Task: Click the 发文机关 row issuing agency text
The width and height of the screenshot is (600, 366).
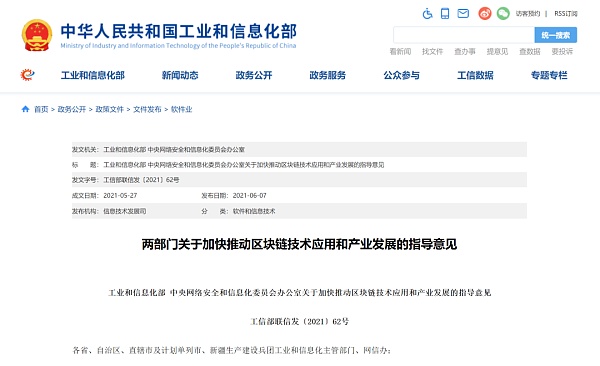Action: [174, 150]
